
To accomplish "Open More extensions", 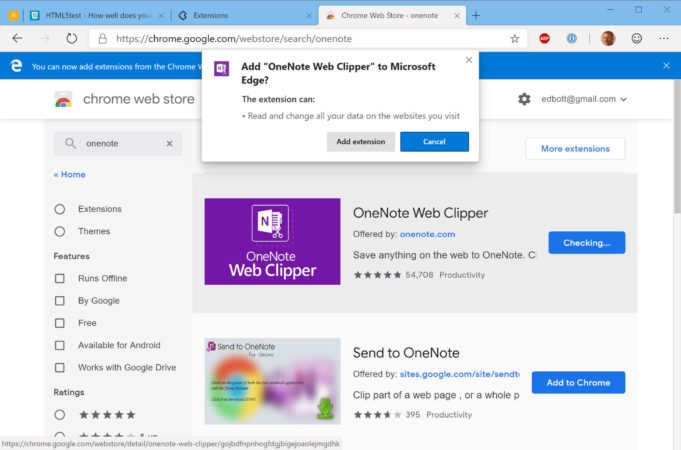I will tap(575, 149).
